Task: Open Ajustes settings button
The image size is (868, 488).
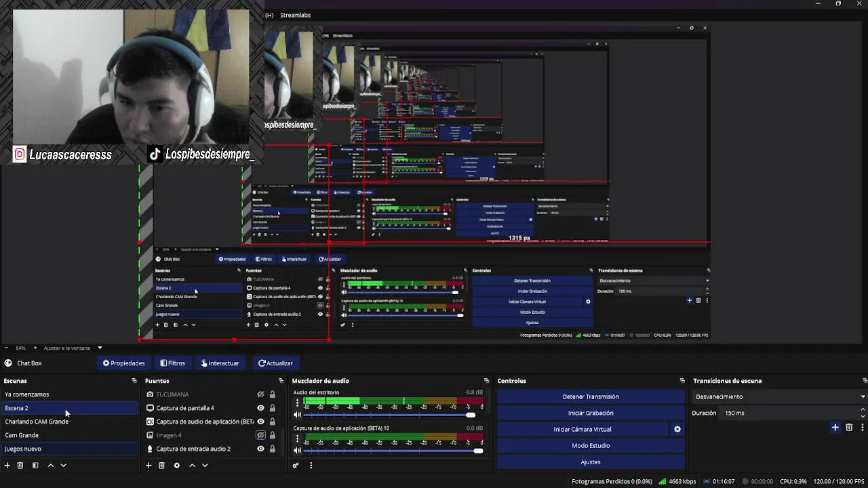Action: [x=591, y=462]
